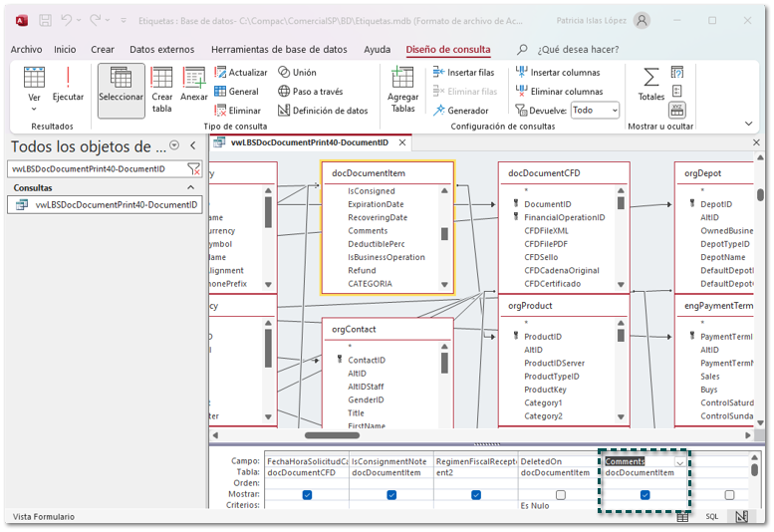Toggle the Totales option

point(650,84)
